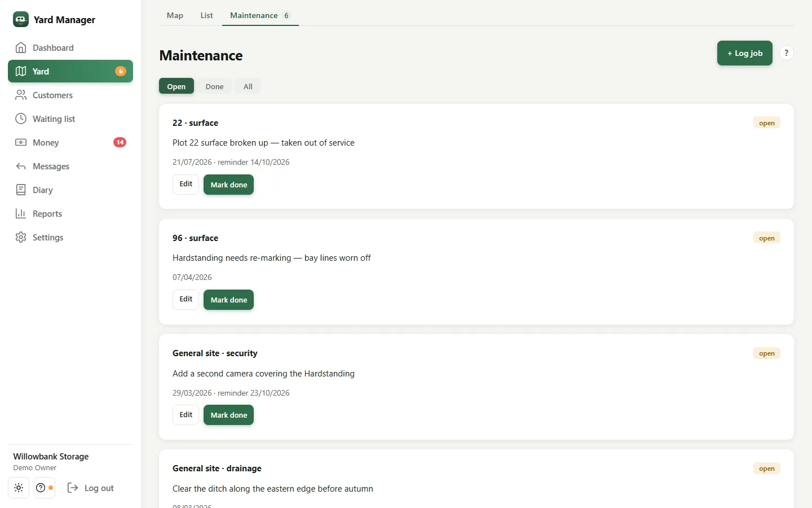Screen dimensions: 812x508
Task: Switch to the List tab
Action: click(206, 15)
